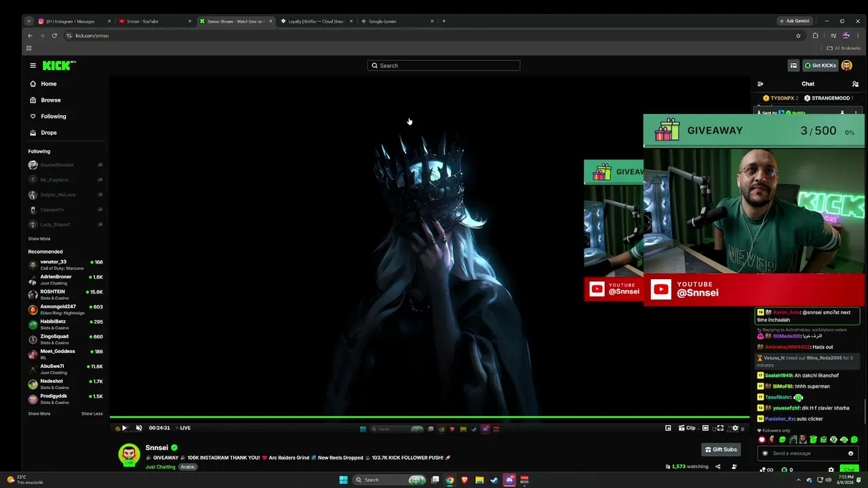Open followed channel GoatedNoobie
This screenshot has width=868, height=488.
click(x=66, y=165)
